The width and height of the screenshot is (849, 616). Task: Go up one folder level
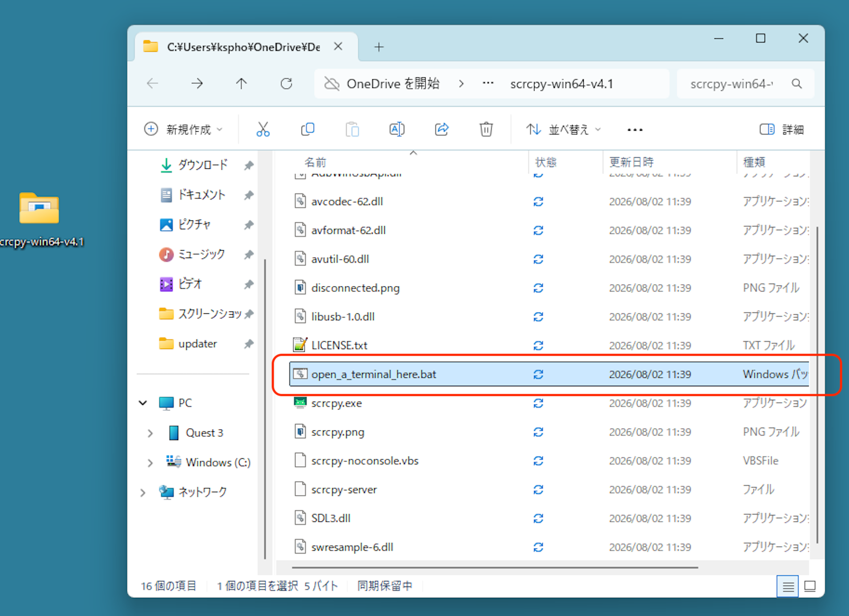pyautogui.click(x=241, y=84)
